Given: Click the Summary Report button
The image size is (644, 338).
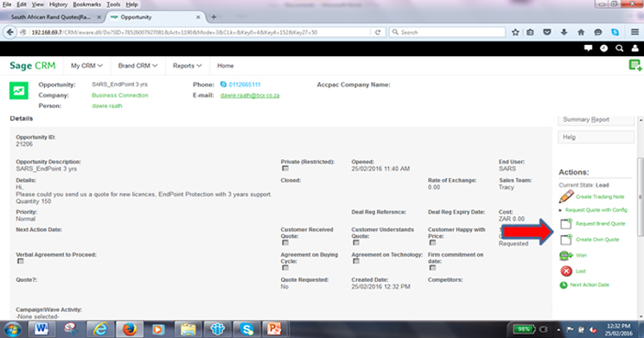Looking at the screenshot, I should 596,119.
